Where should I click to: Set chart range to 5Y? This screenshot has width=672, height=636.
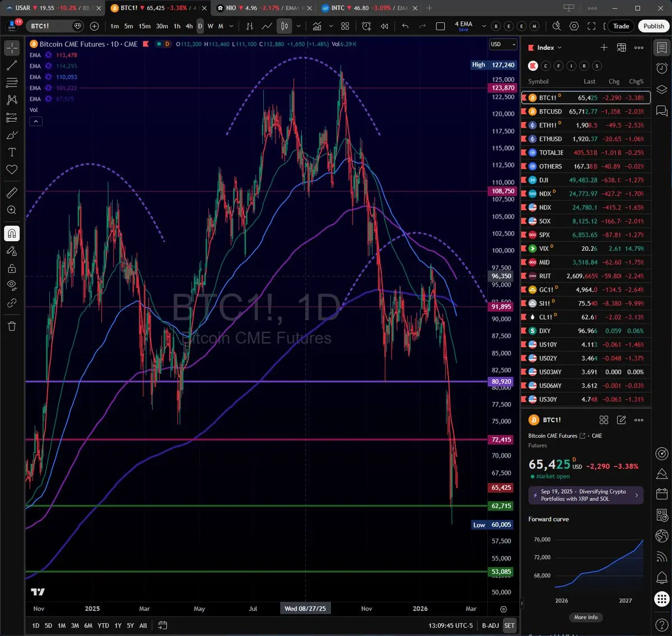130,625
